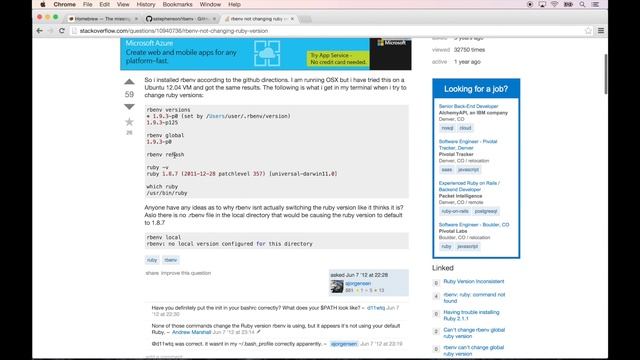Open the Edit menu

(104, 4)
